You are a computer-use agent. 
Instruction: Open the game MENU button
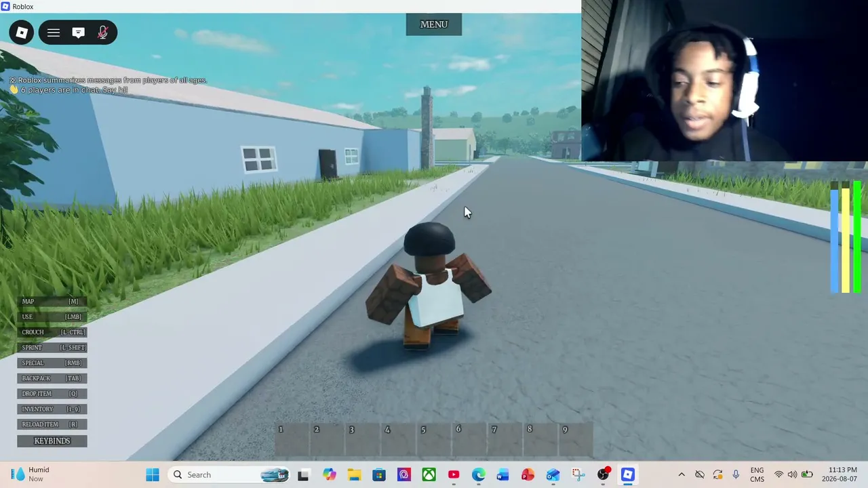(x=434, y=24)
